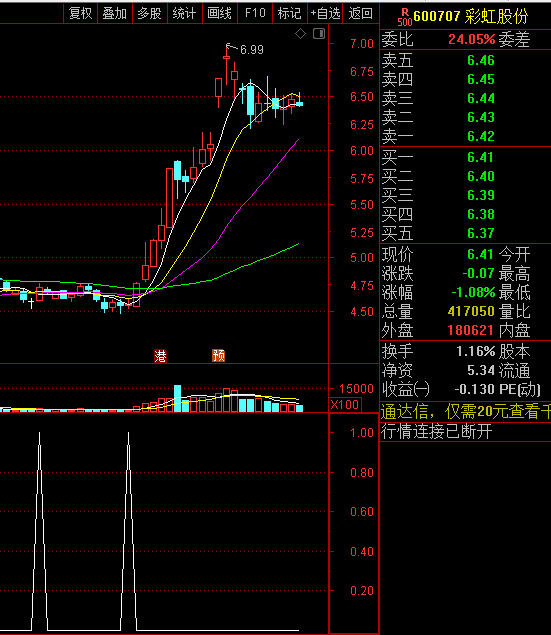Click the 收益(一) value -0.130
551x635 pixels.
(x=475, y=389)
